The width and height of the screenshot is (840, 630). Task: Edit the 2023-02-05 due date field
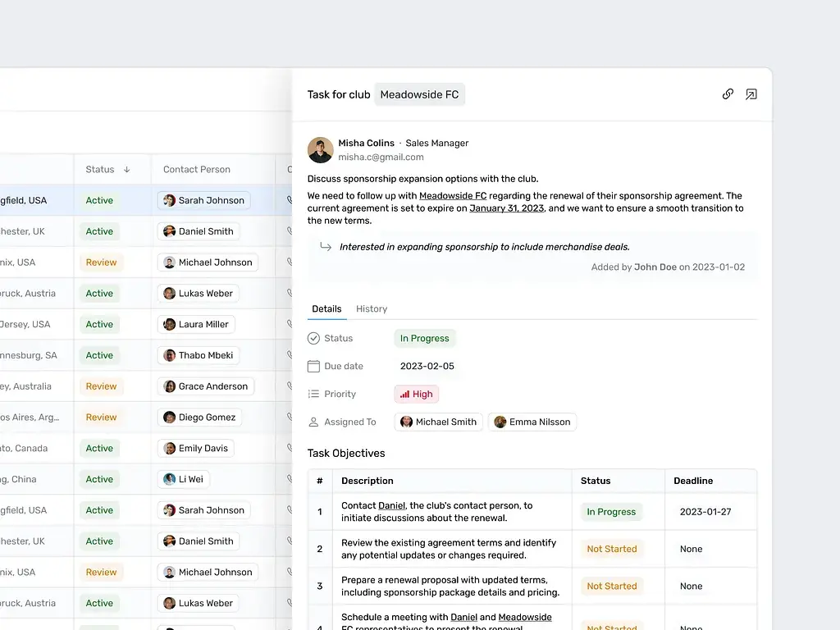[x=427, y=367]
